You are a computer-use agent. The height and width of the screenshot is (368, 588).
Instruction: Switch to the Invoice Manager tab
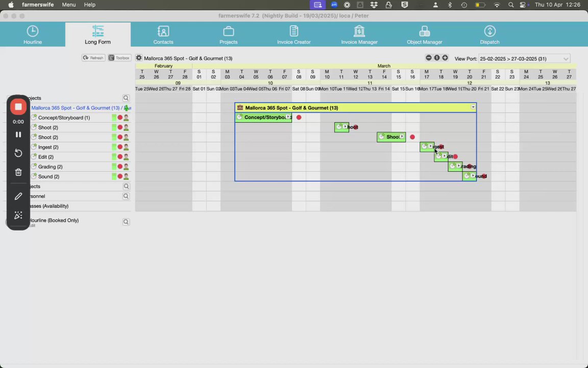[x=359, y=35]
